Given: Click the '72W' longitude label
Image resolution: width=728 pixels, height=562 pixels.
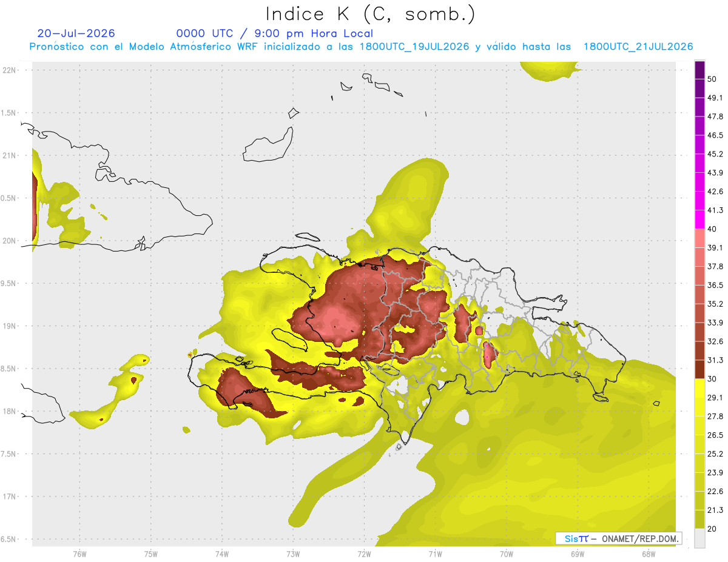Looking at the screenshot, I should pyautogui.click(x=364, y=554).
